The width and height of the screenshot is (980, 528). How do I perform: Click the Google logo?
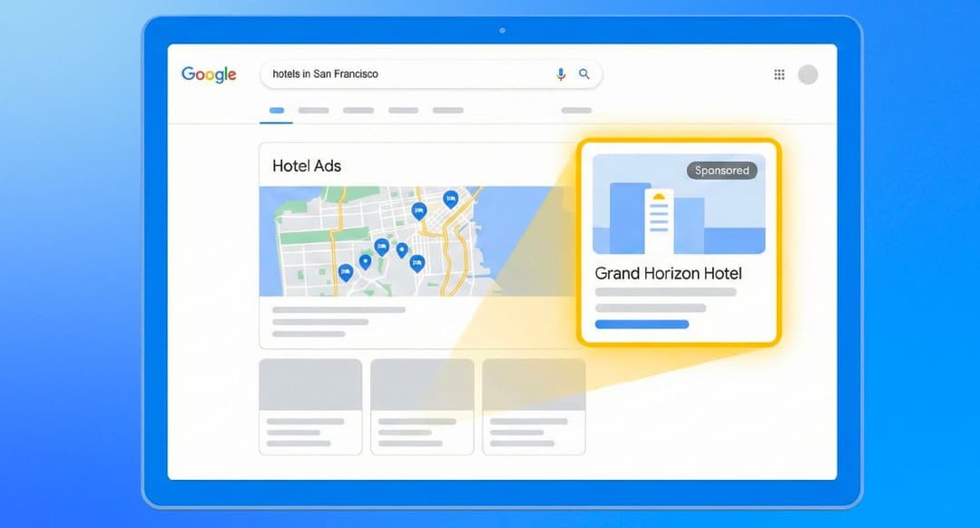208,74
